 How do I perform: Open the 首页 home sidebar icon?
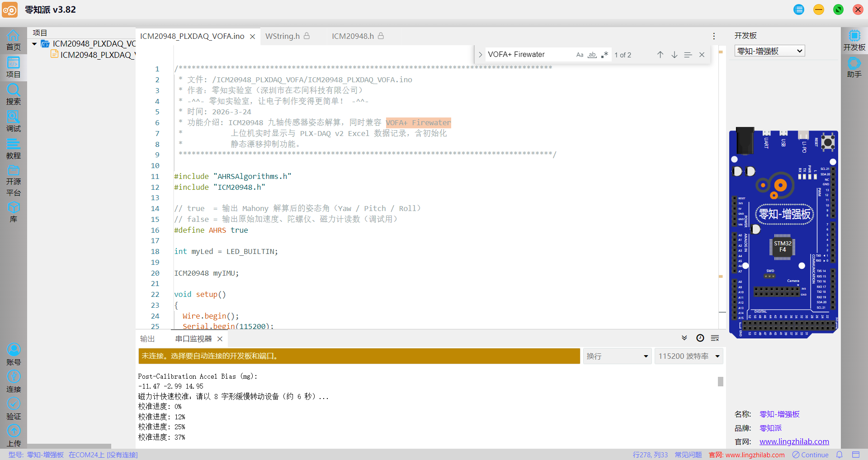coord(13,40)
